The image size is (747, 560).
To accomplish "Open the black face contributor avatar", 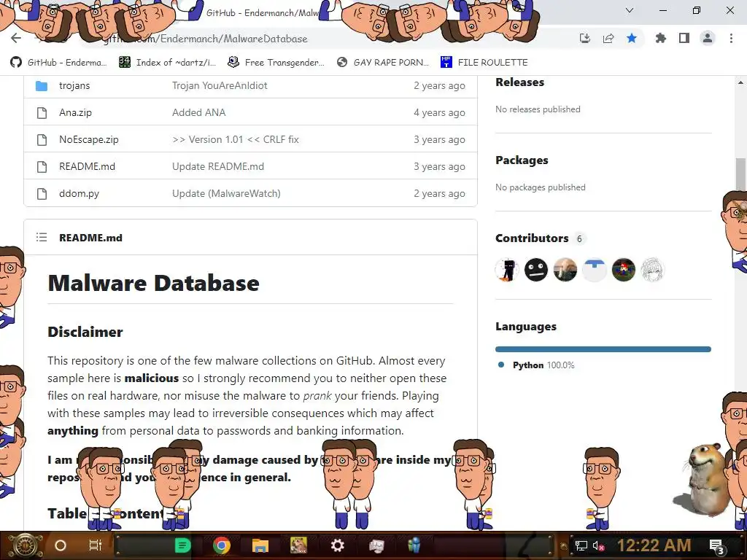I will coord(536,270).
